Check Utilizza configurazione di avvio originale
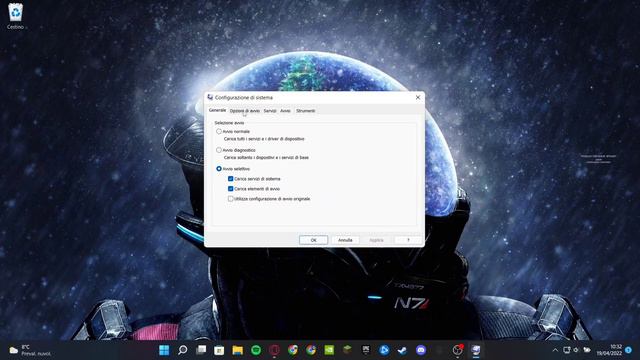The height and width of the screenshot is (360, 640). 231,199
